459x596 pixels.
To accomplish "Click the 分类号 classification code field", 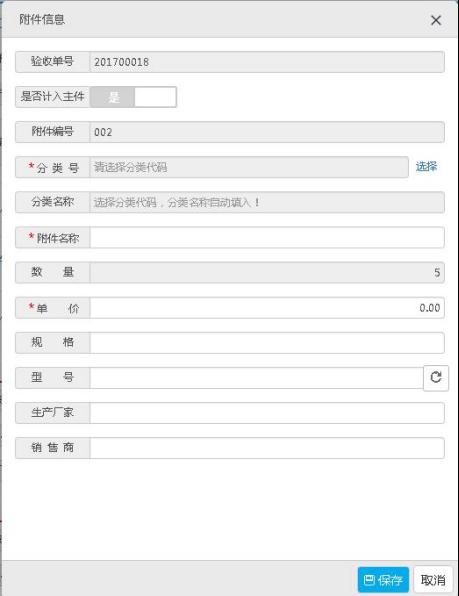I will 249,167.
